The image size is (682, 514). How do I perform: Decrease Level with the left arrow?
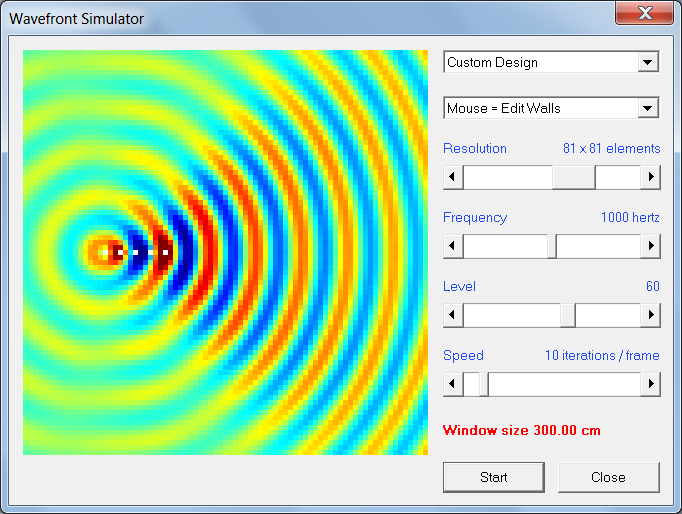pos(453,315)
